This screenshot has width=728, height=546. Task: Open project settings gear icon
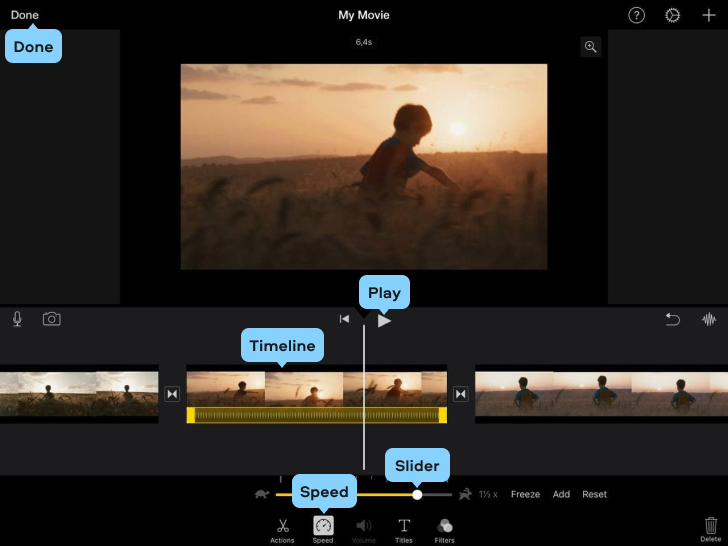(x=672, y=15)
